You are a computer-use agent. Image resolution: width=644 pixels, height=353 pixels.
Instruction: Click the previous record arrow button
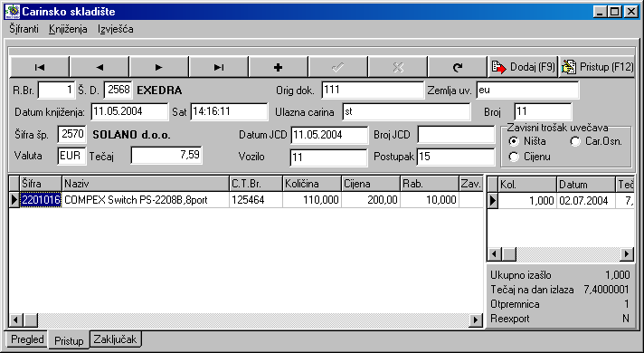pos(99,67)
